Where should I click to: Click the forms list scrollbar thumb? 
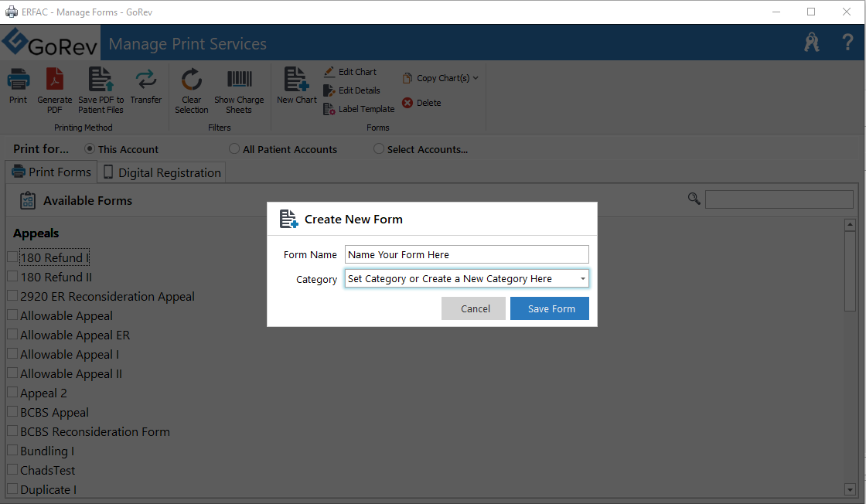tap(850, 271)
